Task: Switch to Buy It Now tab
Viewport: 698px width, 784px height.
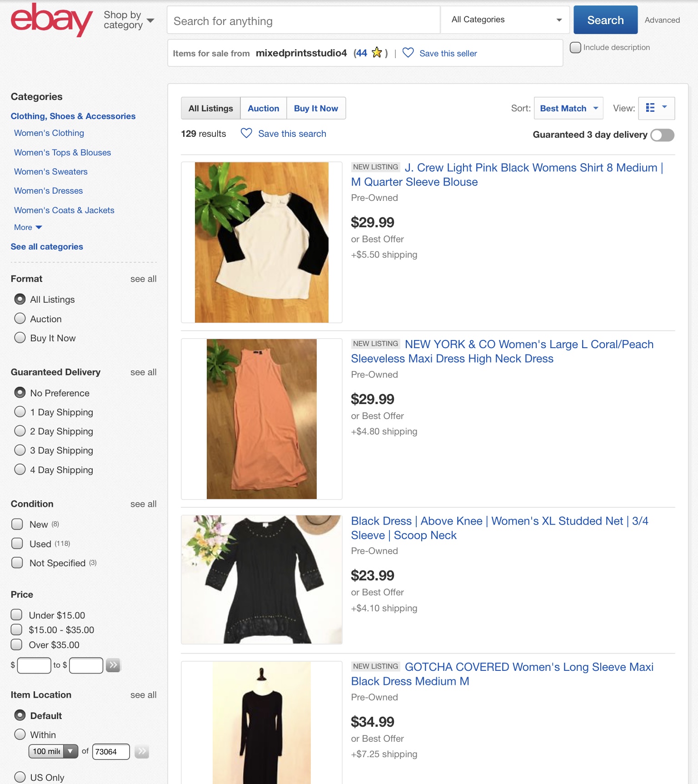Action: [x=316, y=108]
